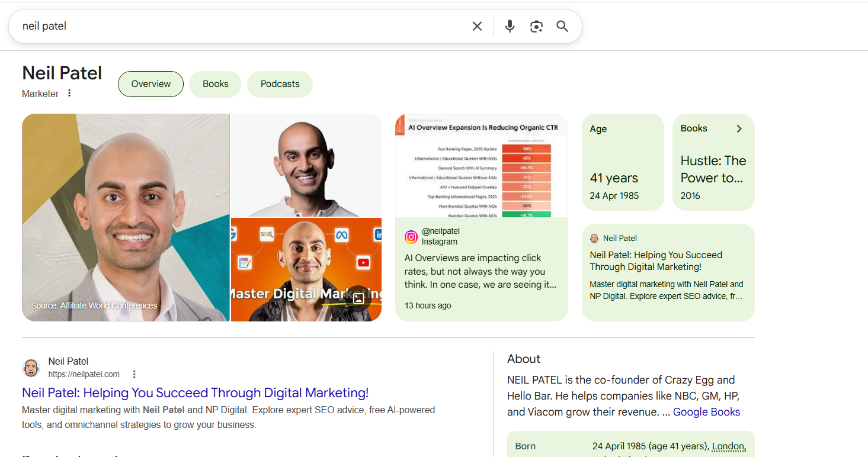Click the 'Source: Affiliate World Conferences' caption
This screenshot has height=457, width=868.
pos(94,305)
